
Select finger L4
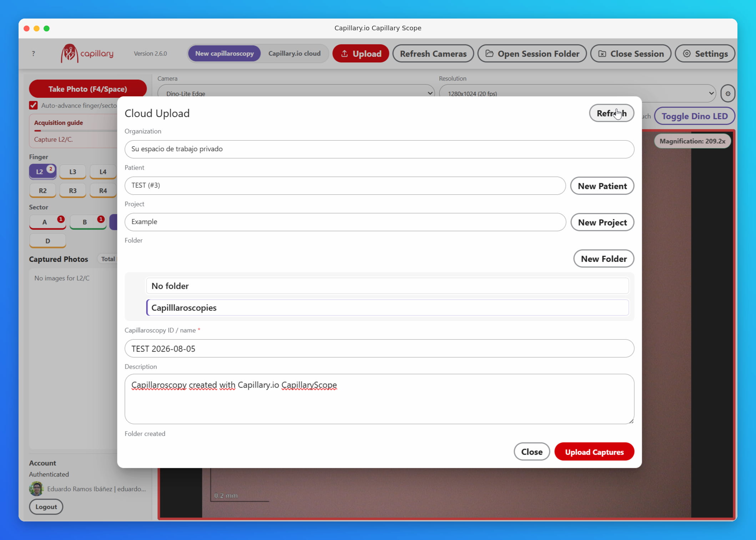[103, 172]
